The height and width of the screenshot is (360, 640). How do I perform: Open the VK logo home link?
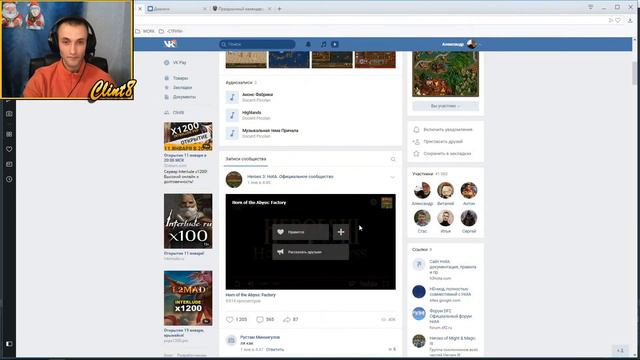pyautogui.click(x=170, y=44)
